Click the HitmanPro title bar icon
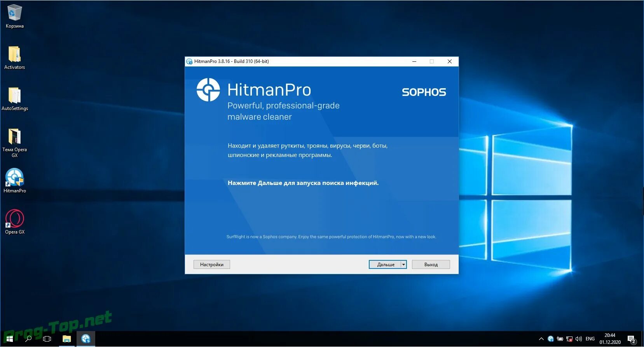The height and width of the screenshot is (347, 644). [x=189, y=61]
